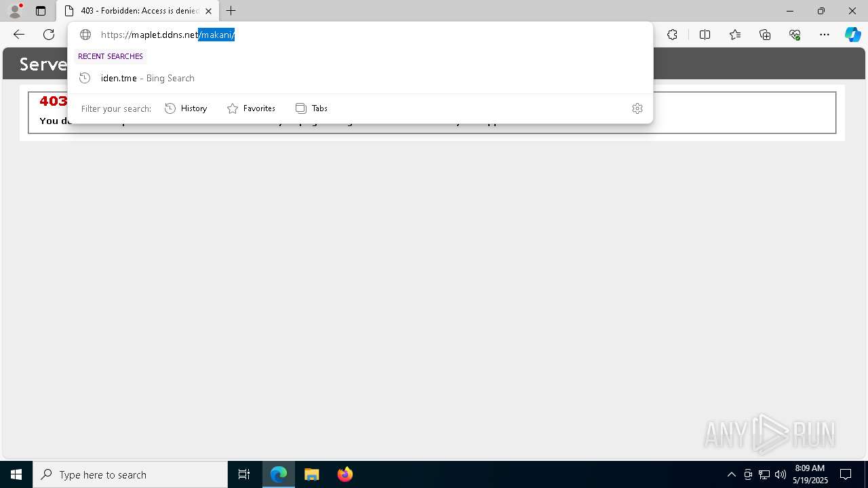The image size is (868, 488).
Task: Open the Extensions menu
Action: point(672,35)
